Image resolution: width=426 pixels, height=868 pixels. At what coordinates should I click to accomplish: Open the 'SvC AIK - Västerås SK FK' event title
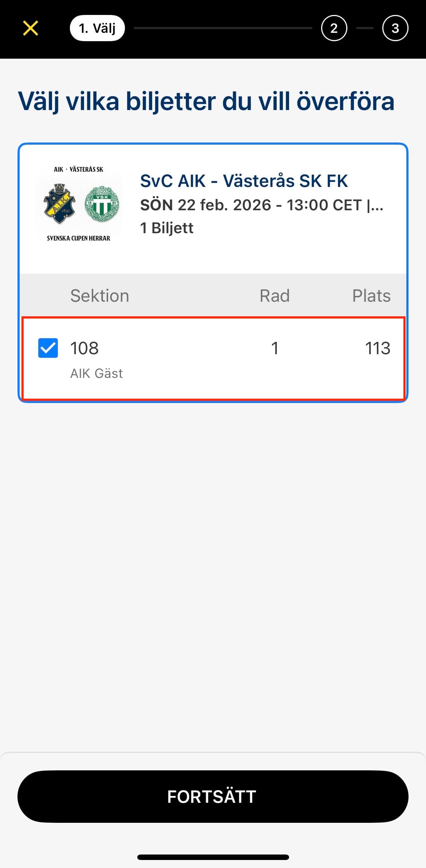click(244, 181)
